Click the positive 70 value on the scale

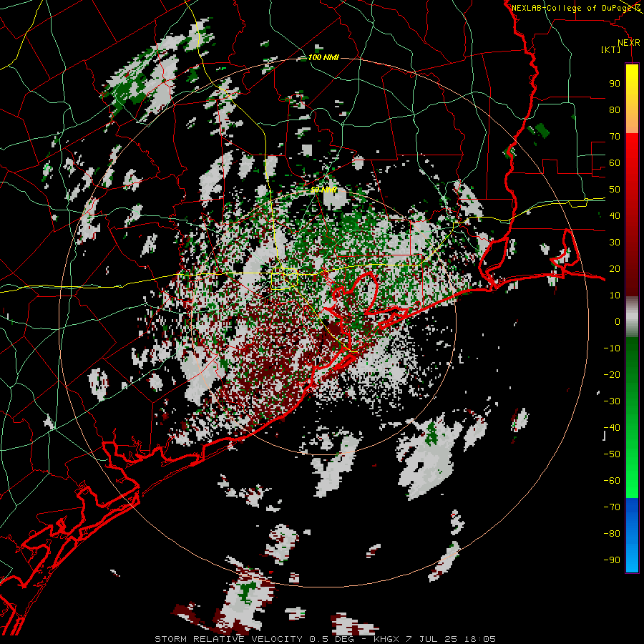[x=615, y=137]
